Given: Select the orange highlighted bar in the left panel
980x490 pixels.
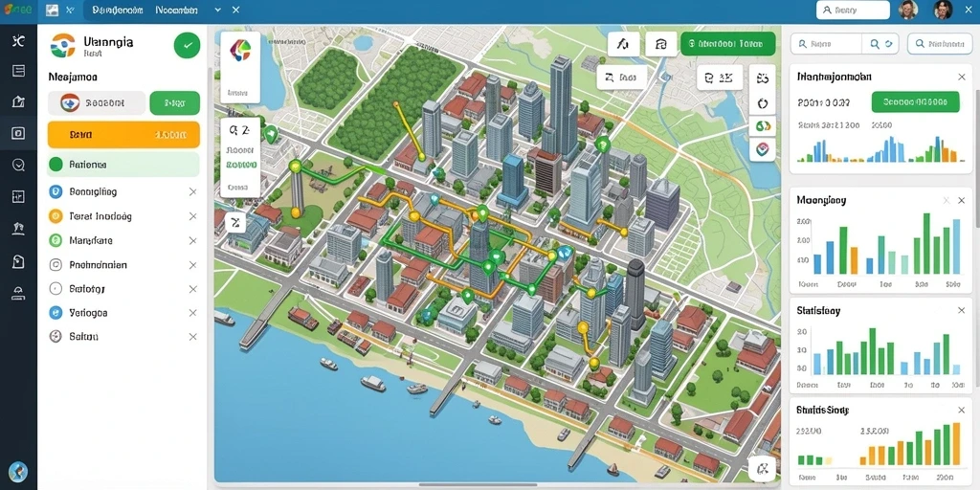Looking at the screenshot, I should pyautogui.click(x=123, y=134).
